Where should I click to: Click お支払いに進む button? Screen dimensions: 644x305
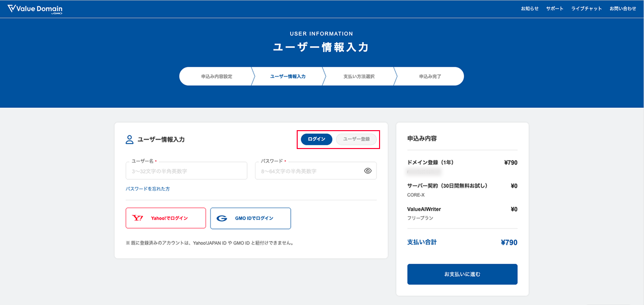tap(462, 274)
